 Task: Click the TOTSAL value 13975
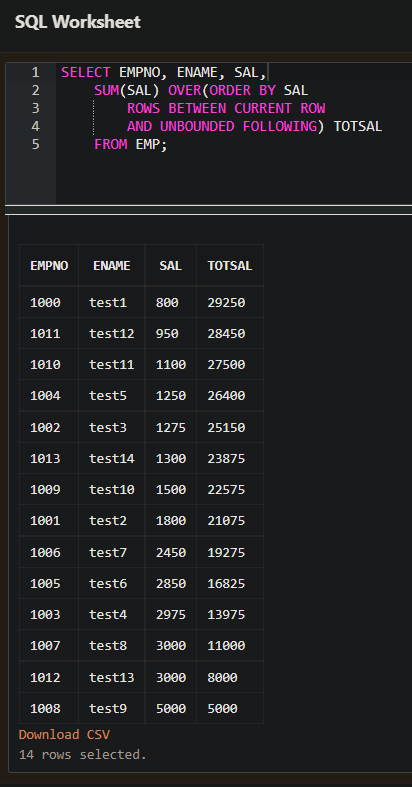[230, 614]
